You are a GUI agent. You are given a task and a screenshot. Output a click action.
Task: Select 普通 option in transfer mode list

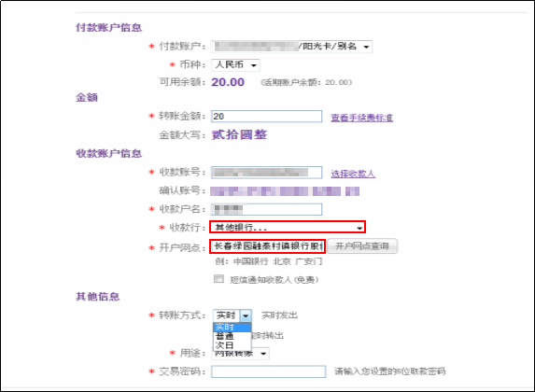tap(232, 336)
